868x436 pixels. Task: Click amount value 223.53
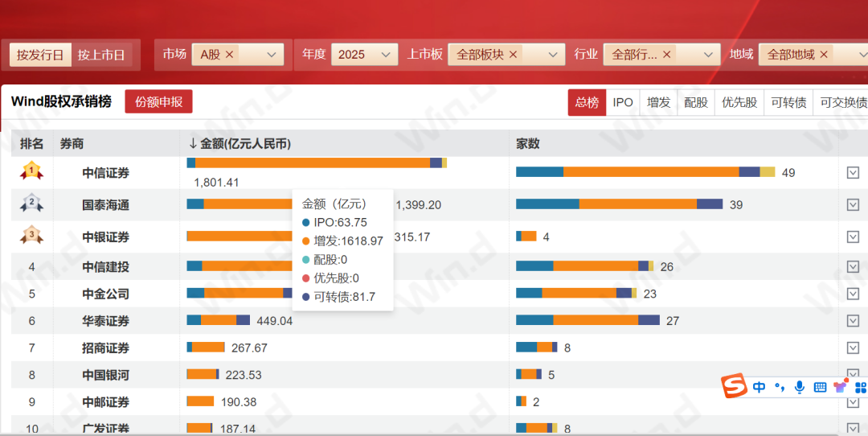(244, 375)
